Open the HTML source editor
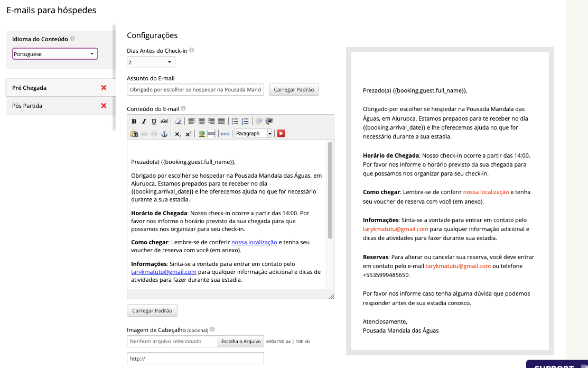Screen dimensions: 588x368 pos(225,134)
